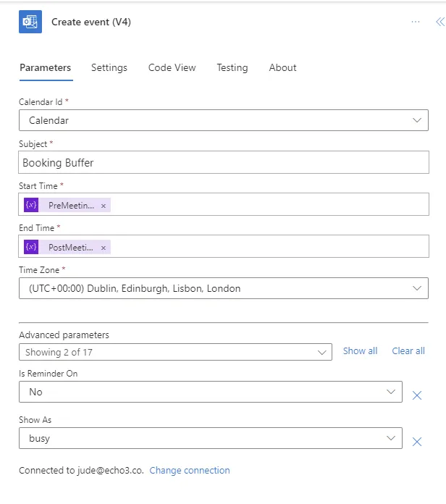Viewport: 446px width, 504px height.
Task: Click the Connected to jude@echo3.co. text
Action: [x=81, y=471]
